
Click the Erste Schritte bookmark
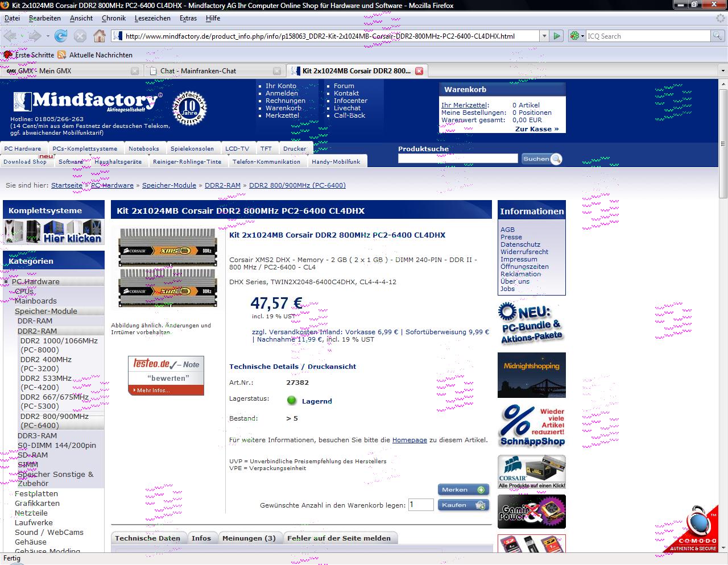28,55
